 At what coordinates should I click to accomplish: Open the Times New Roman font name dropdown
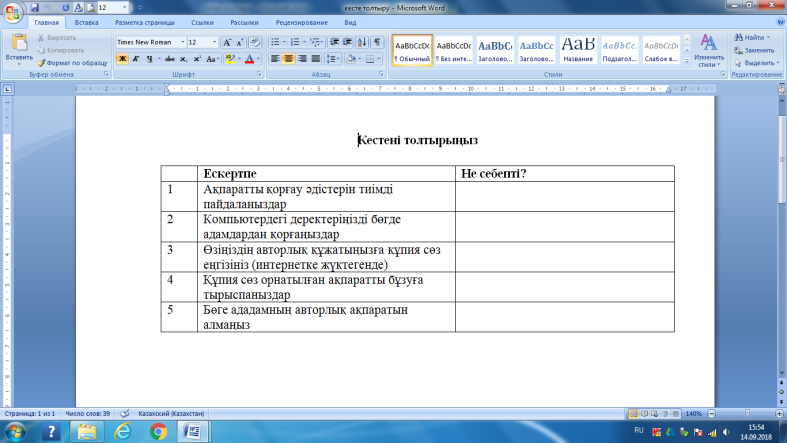click(182, 43)
